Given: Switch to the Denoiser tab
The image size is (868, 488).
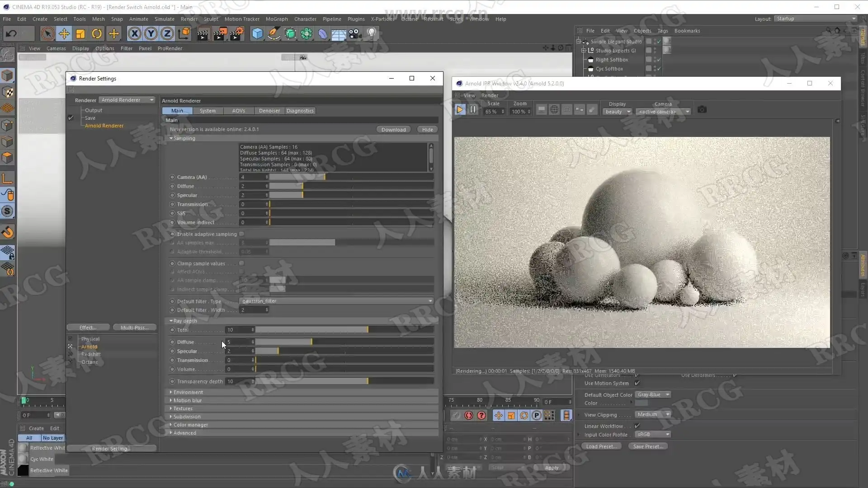Looking at the screenshot, I should (x=269, y=111).
